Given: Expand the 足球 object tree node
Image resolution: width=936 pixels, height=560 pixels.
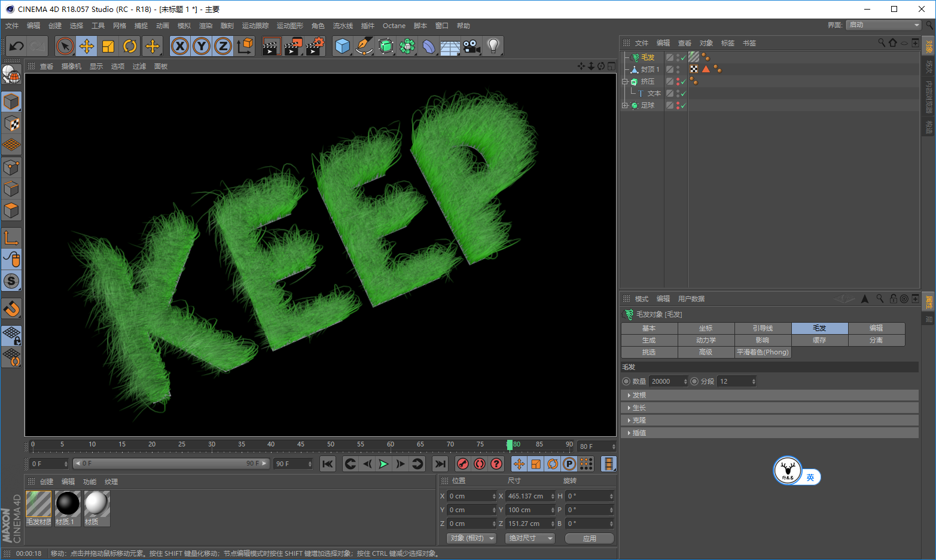Looking at the screenshot, I should click(625, 105).
